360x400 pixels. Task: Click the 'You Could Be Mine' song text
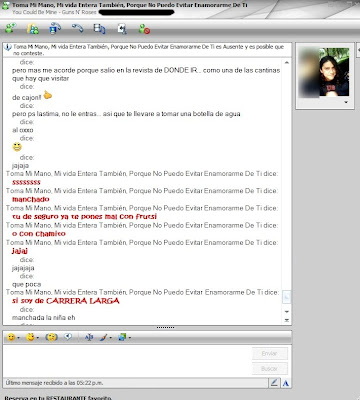(x=54, y=12)
